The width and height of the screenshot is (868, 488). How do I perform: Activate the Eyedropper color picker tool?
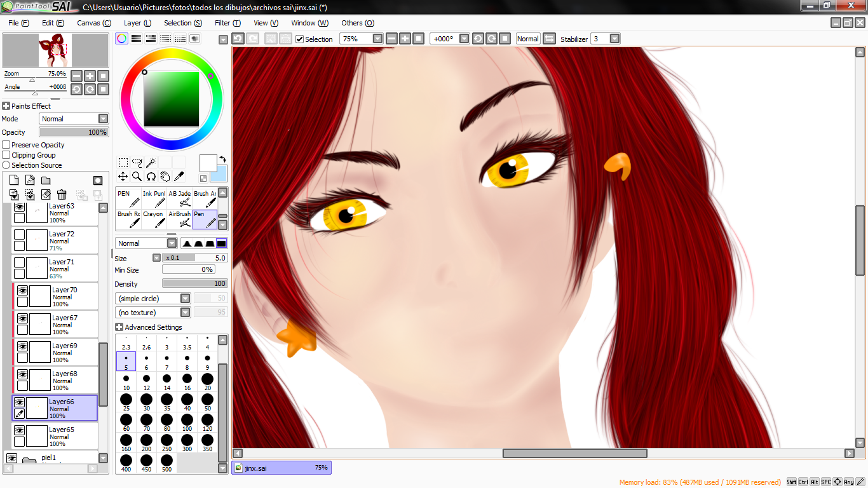pos(179,177)
